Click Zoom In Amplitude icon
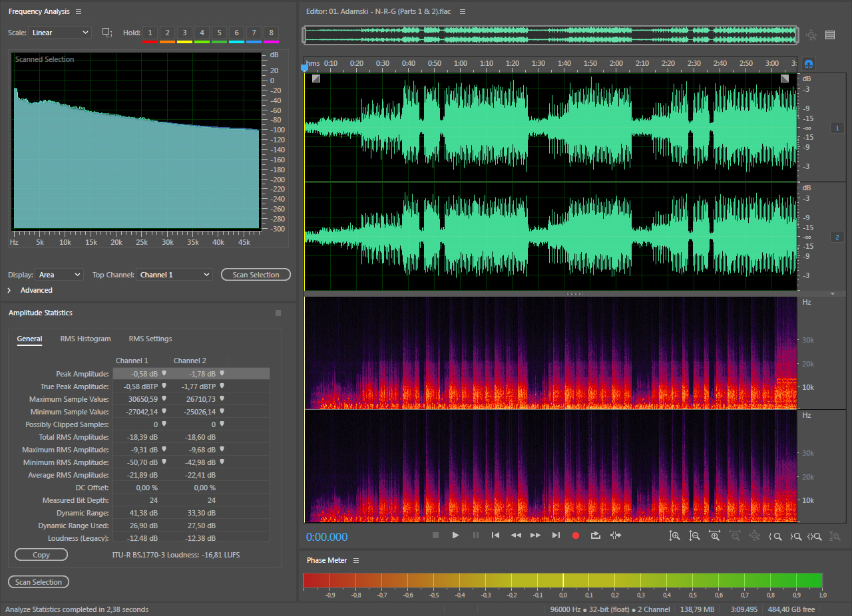 [x=675, y=536]
